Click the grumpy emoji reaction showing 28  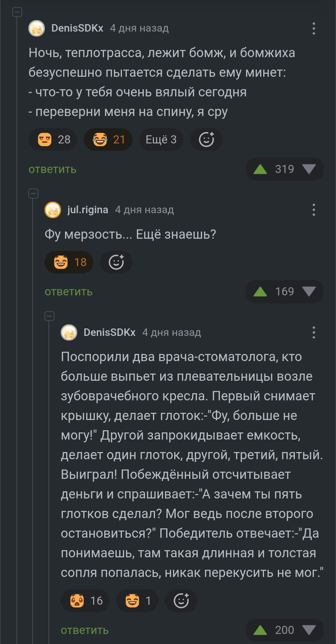click(x=53, y=139)
